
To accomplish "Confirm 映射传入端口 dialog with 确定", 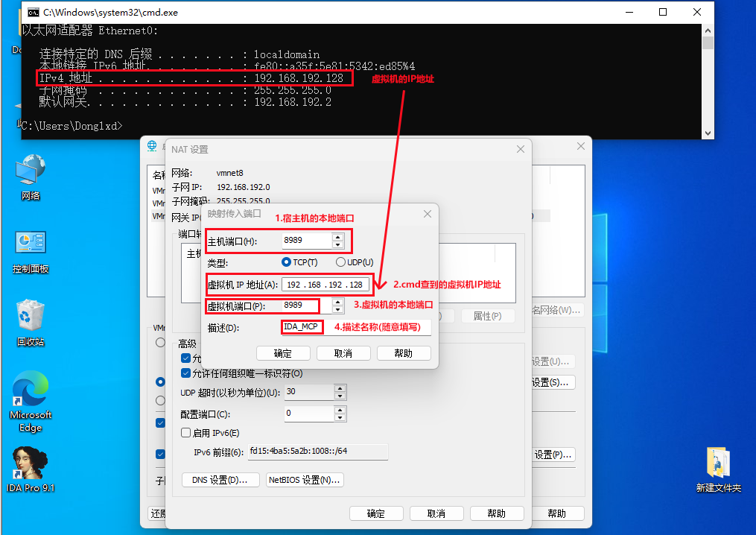I will [x=283, y=353].
